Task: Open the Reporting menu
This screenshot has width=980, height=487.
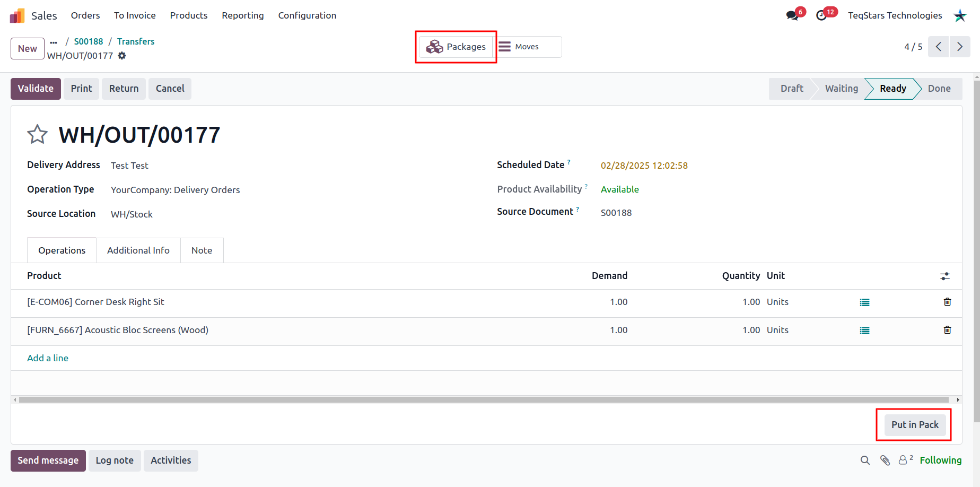Action: (x=243, y=15)
